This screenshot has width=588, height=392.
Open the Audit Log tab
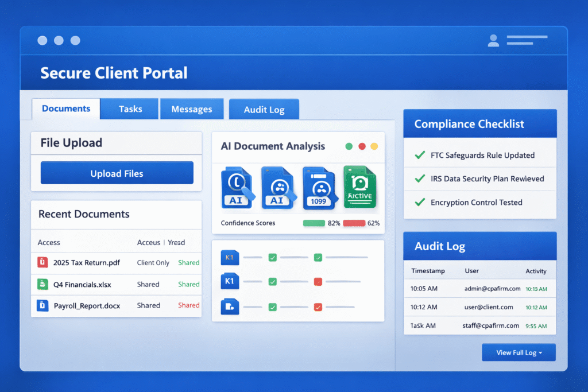click(264, 110)
